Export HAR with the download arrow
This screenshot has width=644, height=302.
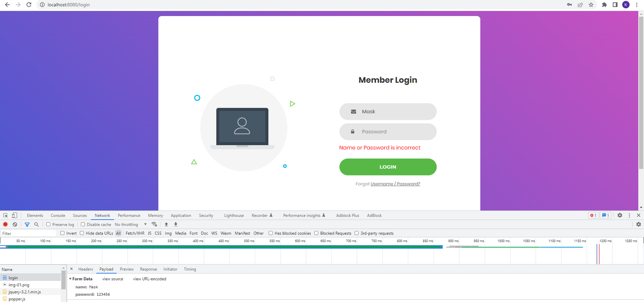(176, 224)
